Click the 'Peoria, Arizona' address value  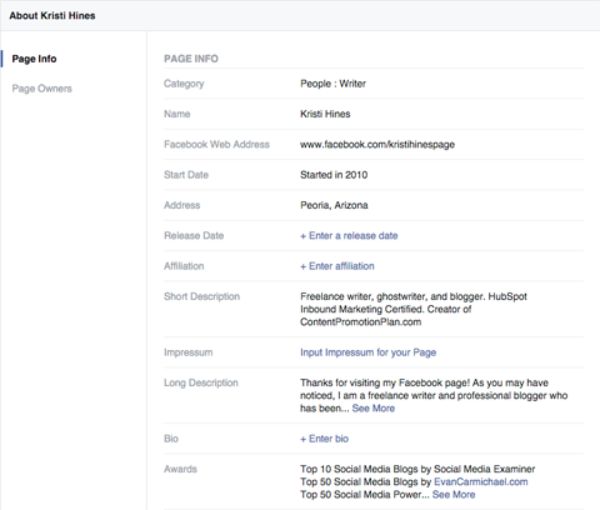tap(334, 206)
